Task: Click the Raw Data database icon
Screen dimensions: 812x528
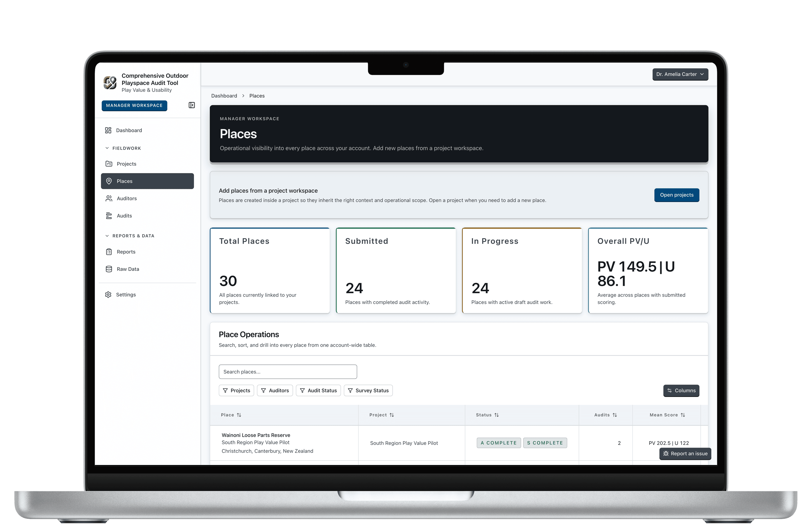Action: (x=109, y=269)
